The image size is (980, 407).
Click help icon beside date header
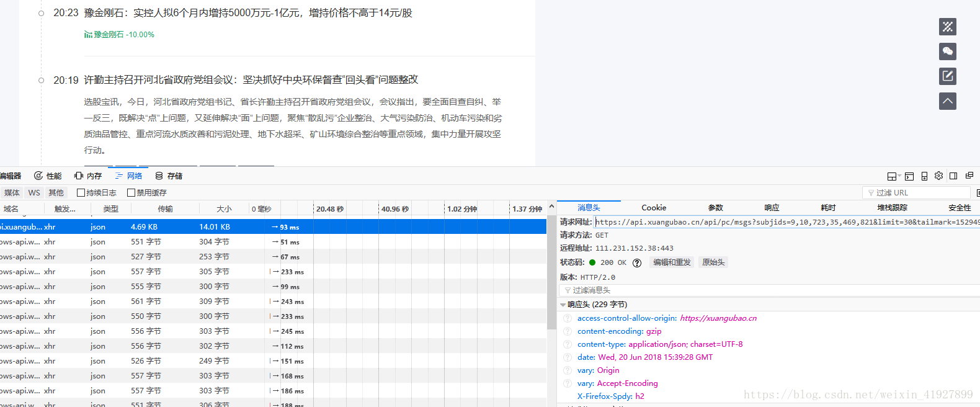point(568,357)
